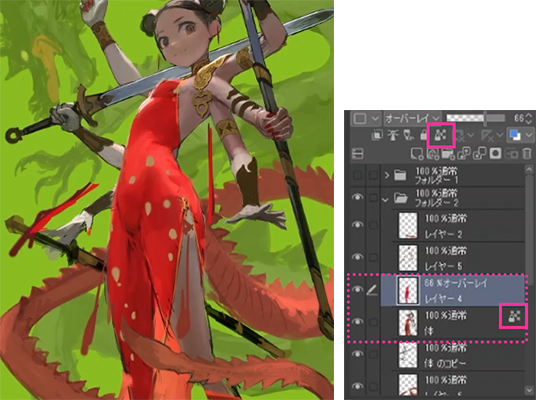This screenshot has width=536, height=400.
Task: Show フォルダー 1 by clicking its empty eye box
Action: click(x=358, y=175)
